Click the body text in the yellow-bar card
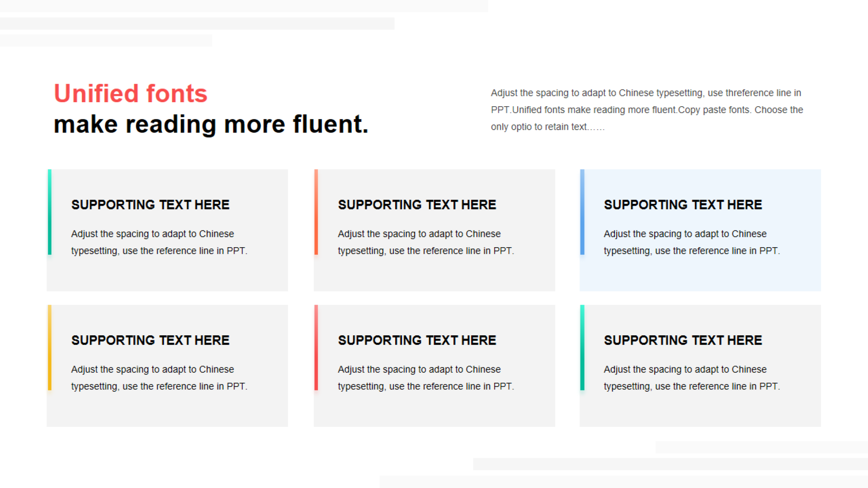The image size is (868, 488). 159,378
